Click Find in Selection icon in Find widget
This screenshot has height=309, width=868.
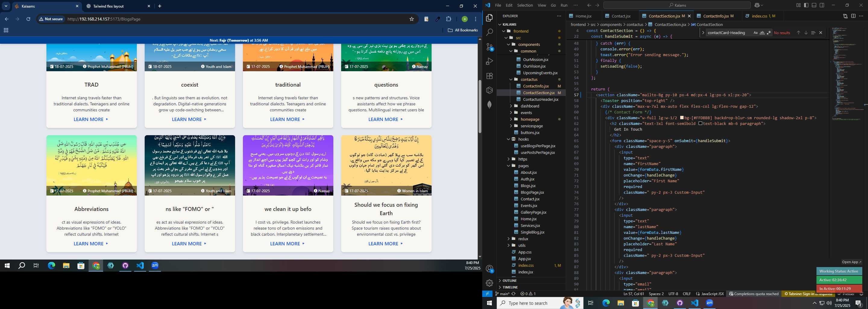tap(813, 33)
